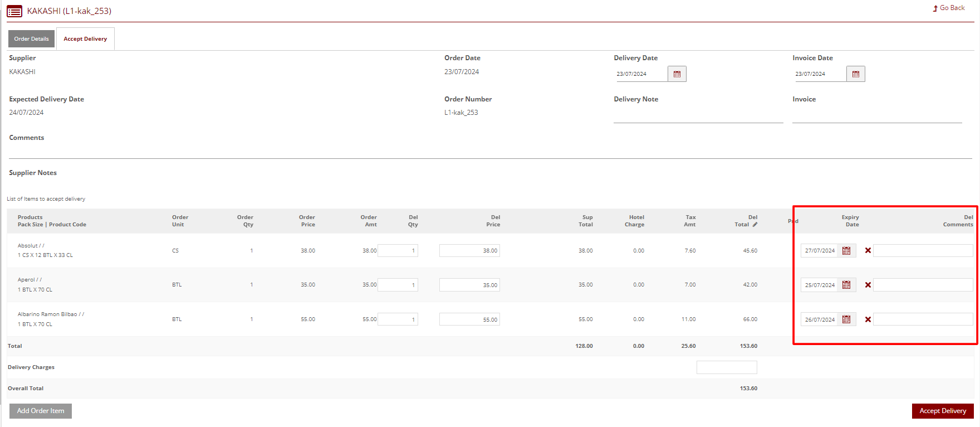Click the order list icon beside KAKASHI title
Viewport: 980px width, 427px height.
tap(14, 11)
